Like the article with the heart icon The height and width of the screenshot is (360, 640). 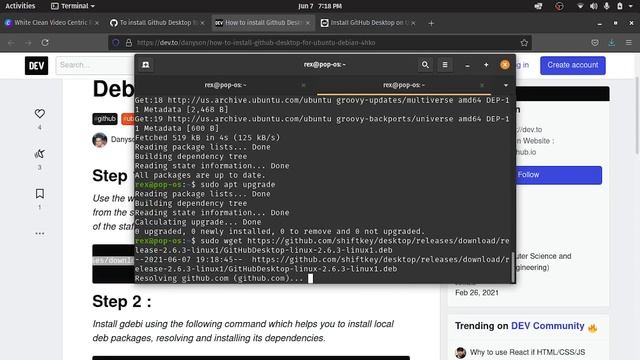[x=40, y=113]
